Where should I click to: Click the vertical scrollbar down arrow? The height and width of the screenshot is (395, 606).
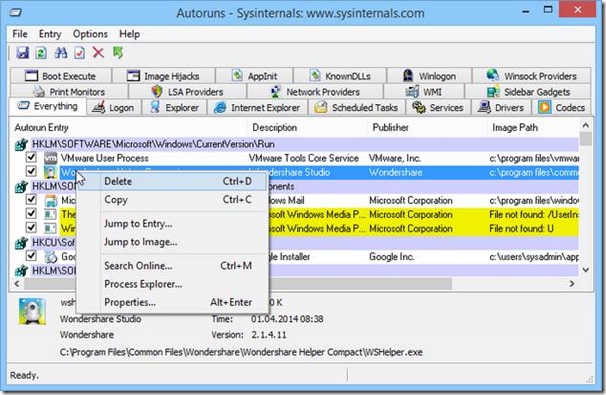(x=586, y=270)
